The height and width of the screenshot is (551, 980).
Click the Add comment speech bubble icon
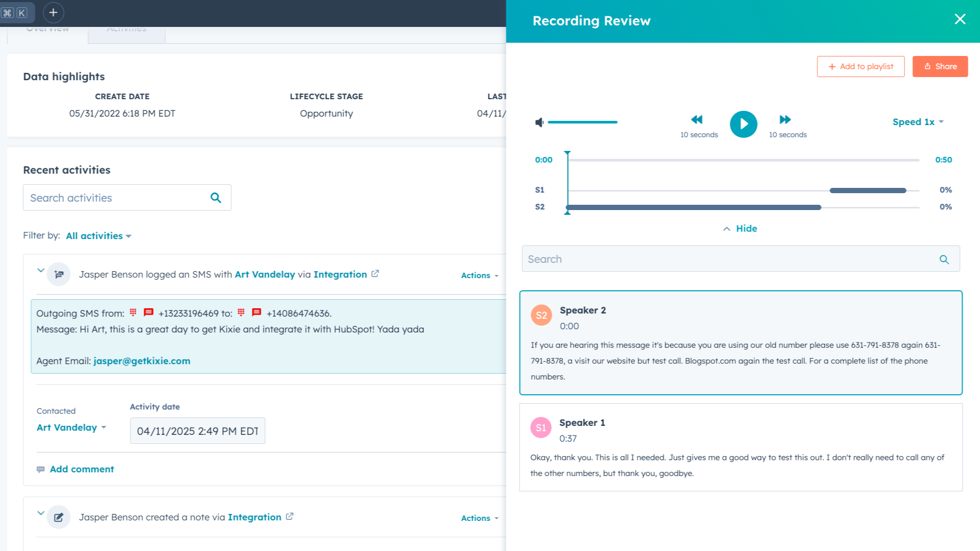click(41, 469)
